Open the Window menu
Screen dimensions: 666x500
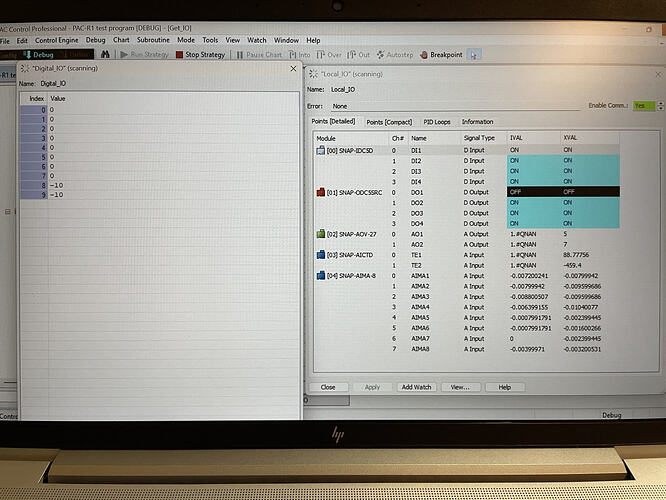(286, 40)
